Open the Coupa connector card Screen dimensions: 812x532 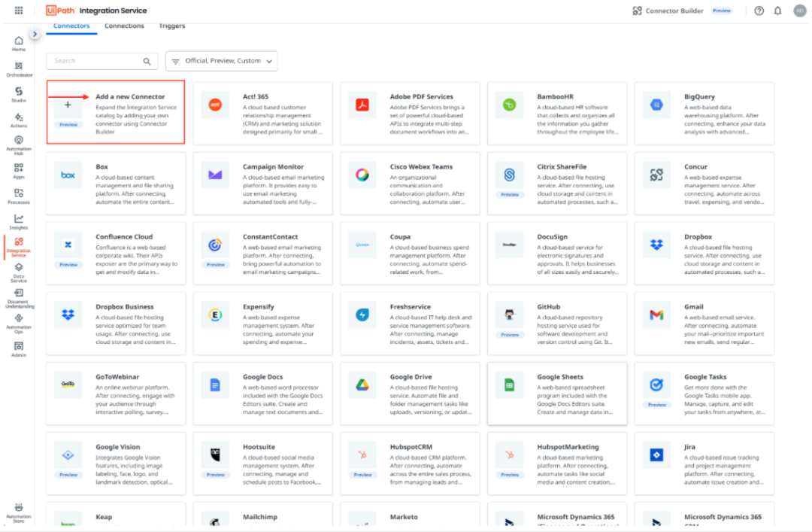[411, 253]
